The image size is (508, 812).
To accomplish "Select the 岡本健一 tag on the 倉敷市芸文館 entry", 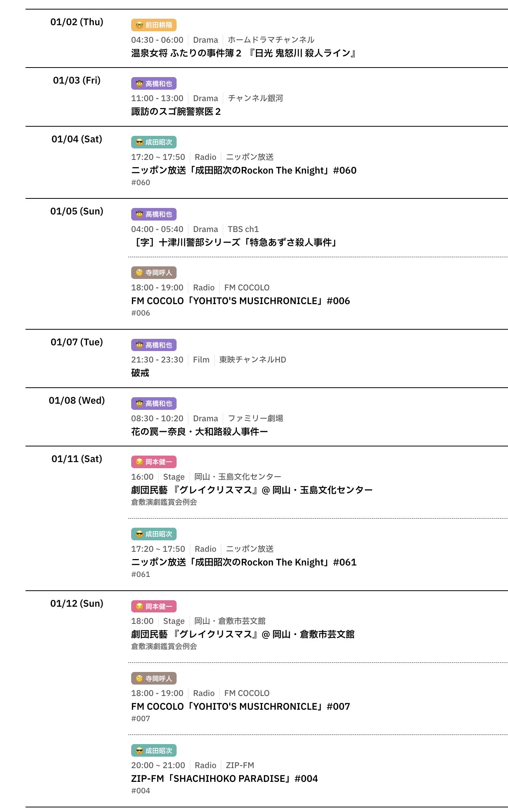I will pyautogui.click(x=154, y=606).
